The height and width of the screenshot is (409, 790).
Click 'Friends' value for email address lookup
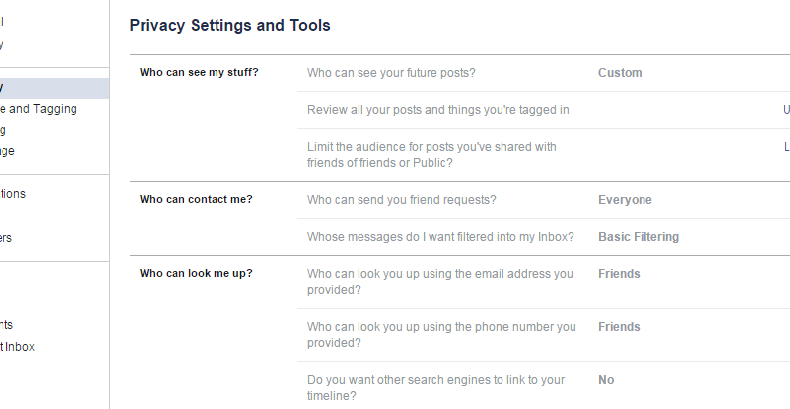[619, 274]
